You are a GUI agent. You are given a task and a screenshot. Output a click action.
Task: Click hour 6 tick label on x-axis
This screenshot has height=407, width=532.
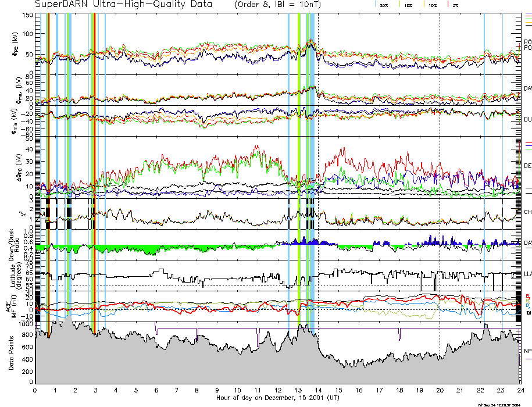point(156,391)
